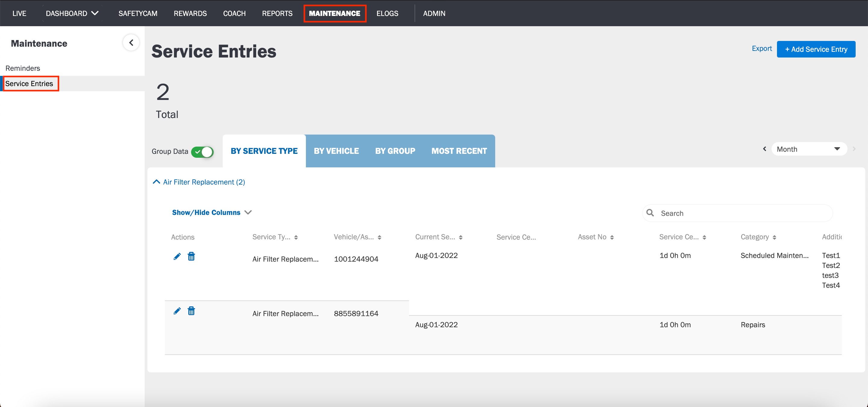868x407 pixels.
Task: Open the Admin navigation item
Action: pyautogui.click(x=434, y=13)
